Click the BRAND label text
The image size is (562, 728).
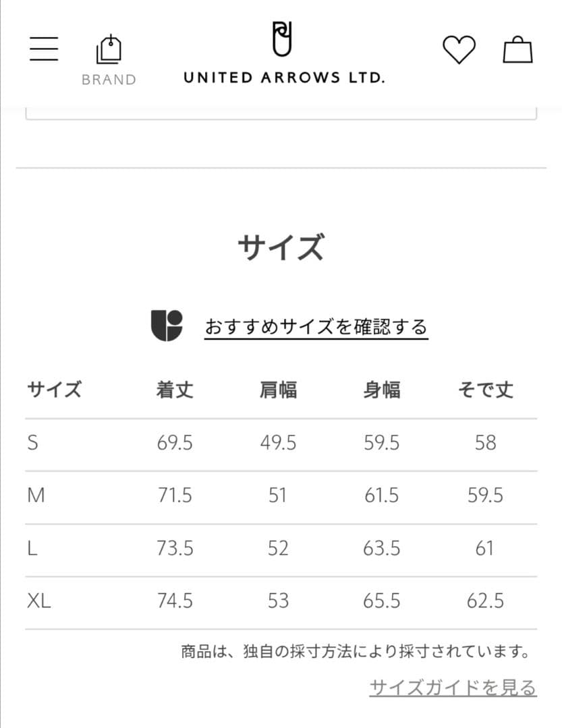[x=109, y=80]
